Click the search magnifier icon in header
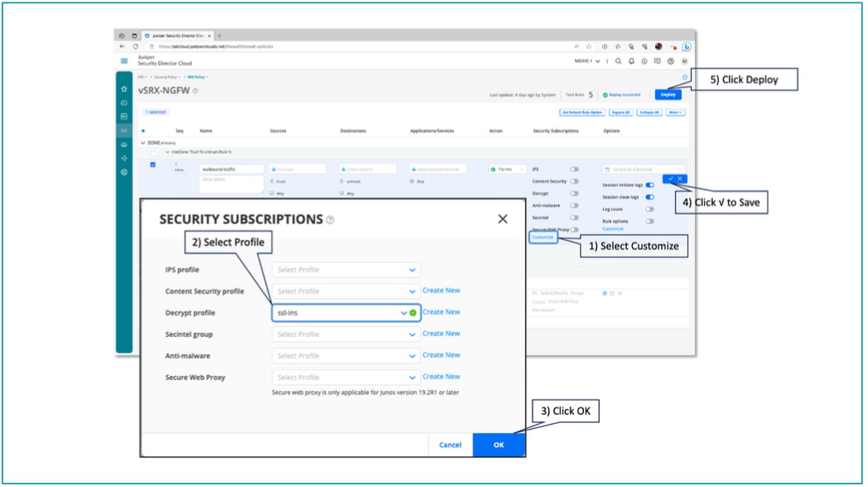868x487 pixels. point(618,61)
